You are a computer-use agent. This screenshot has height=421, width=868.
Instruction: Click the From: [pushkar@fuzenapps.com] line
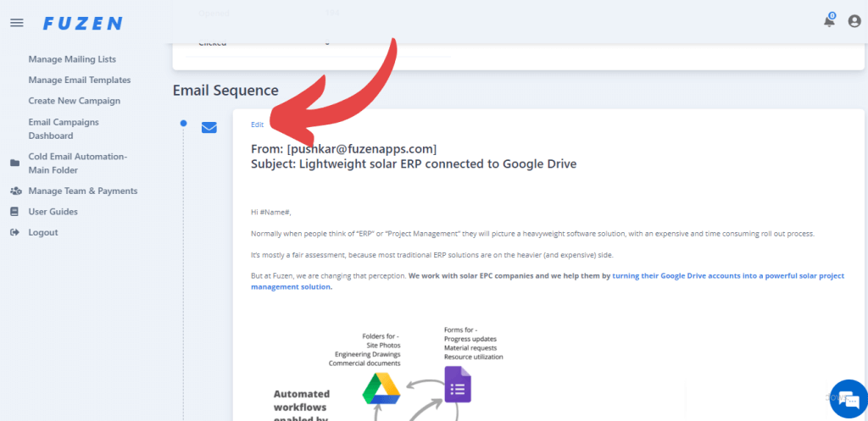(344, 149)
